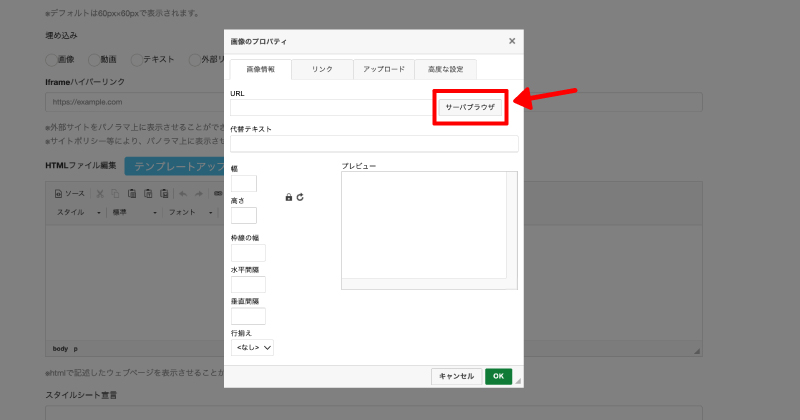This screenshot has height=420, width=800.
Task: Select the テキスト radio button
Action: (x=135, y=60)
